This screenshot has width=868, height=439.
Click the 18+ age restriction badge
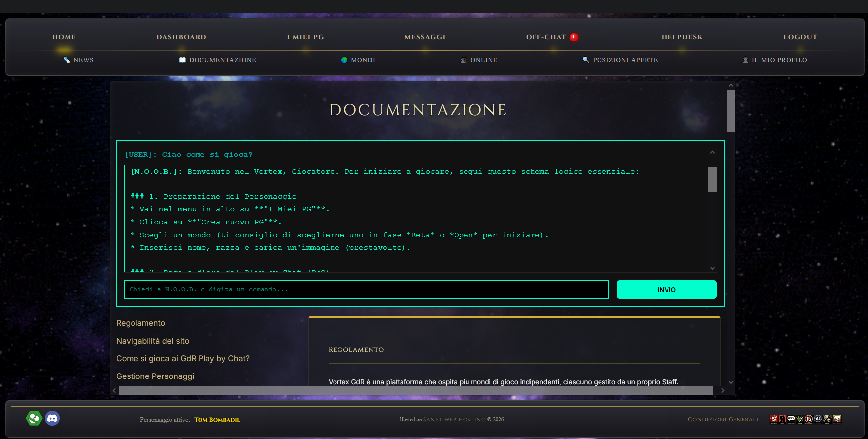coord(809,419)
